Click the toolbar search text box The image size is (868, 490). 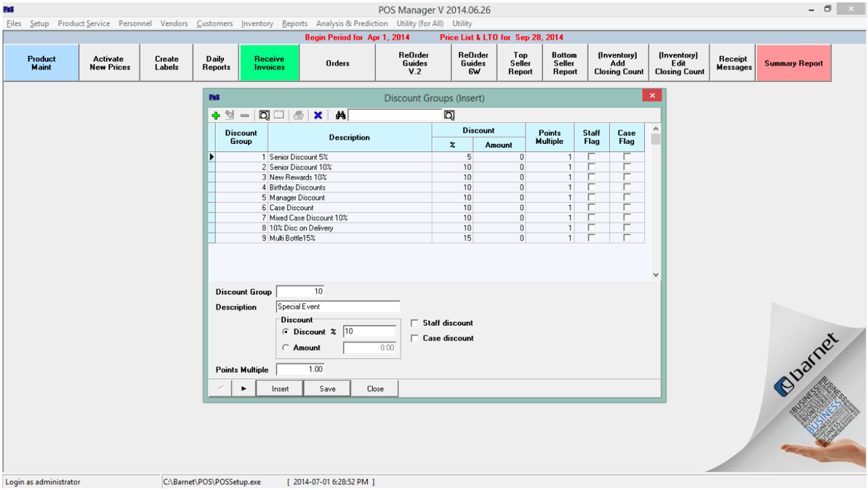[395, 115]
